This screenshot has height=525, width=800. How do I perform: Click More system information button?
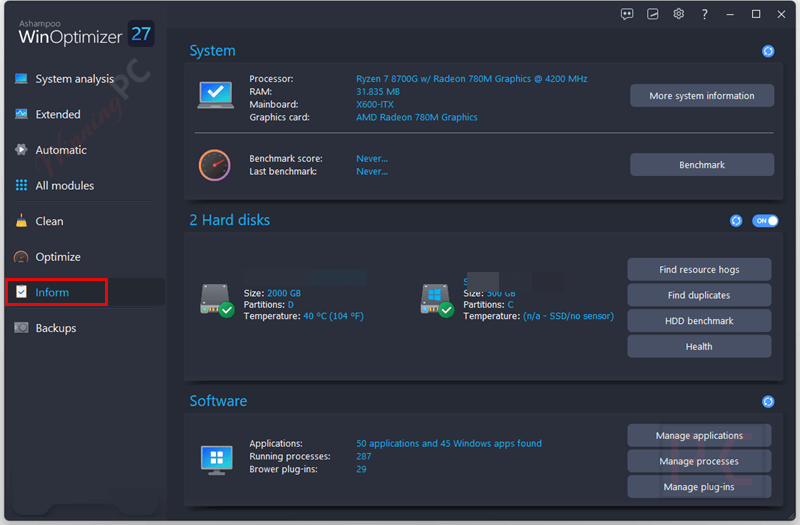click(702, 95)
